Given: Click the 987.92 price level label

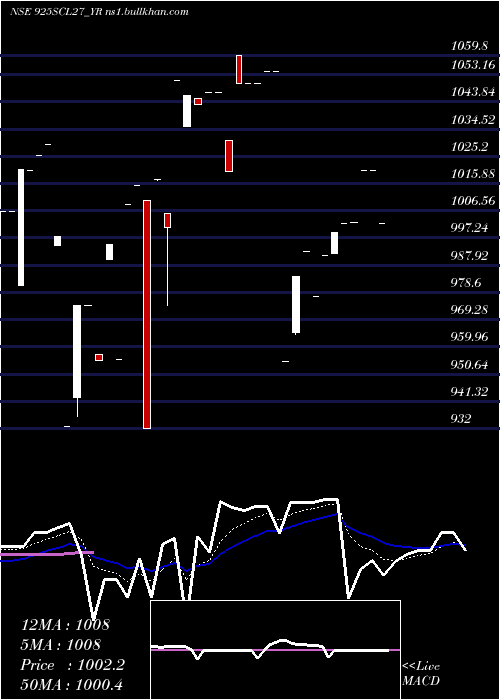Looking at the screenshot, I should (x=469, y=256).
